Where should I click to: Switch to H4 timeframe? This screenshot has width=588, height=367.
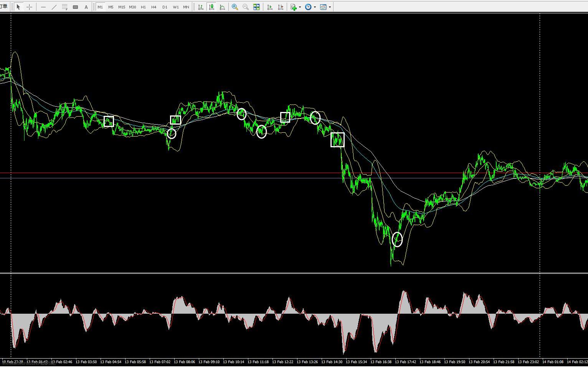click(154, 7)
